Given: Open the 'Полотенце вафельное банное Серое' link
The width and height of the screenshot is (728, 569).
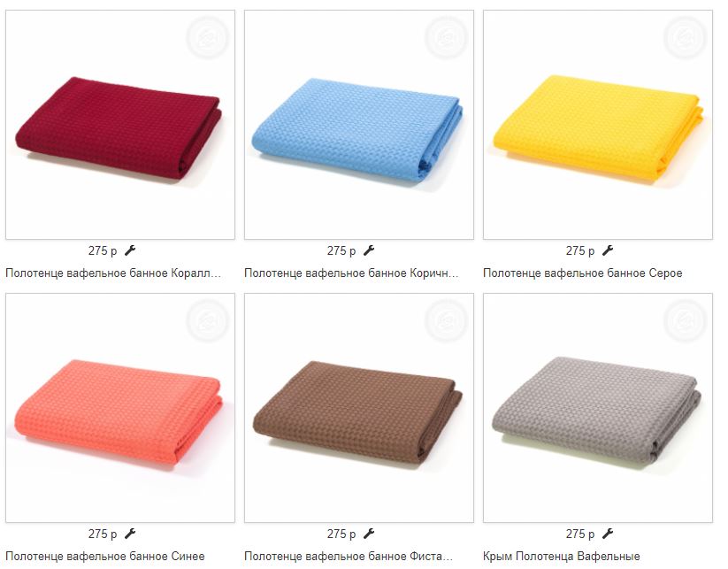Looking at the screenshot, I should (583, 273).
